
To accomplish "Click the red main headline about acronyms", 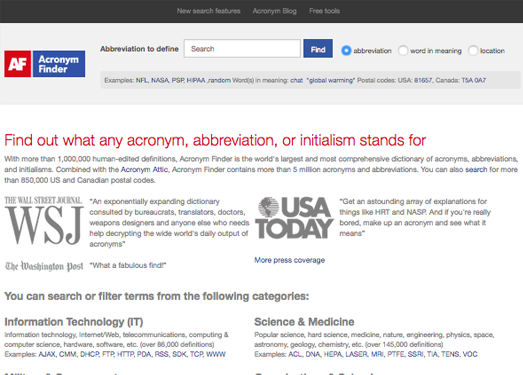I will point(215,140).
